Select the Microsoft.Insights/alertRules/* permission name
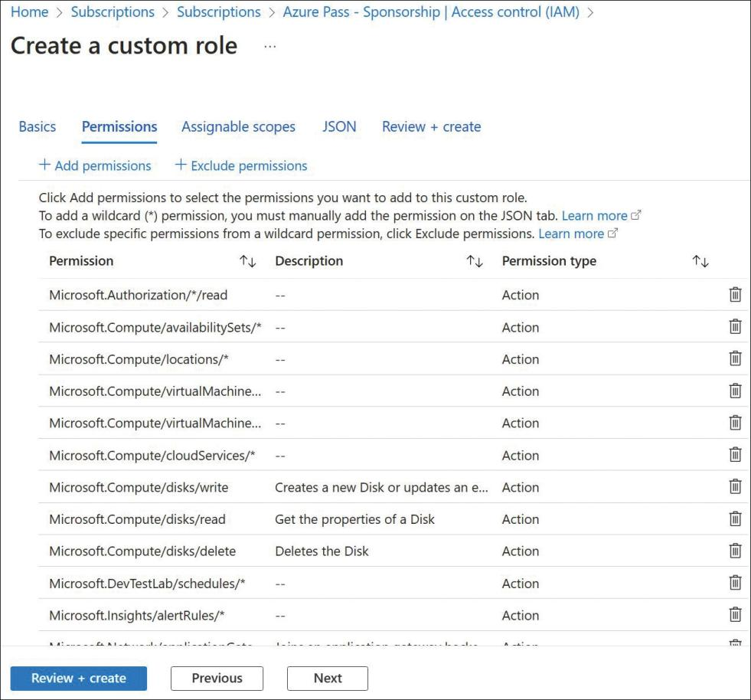The height and width of the screenshot is (700, 751). 137,616
